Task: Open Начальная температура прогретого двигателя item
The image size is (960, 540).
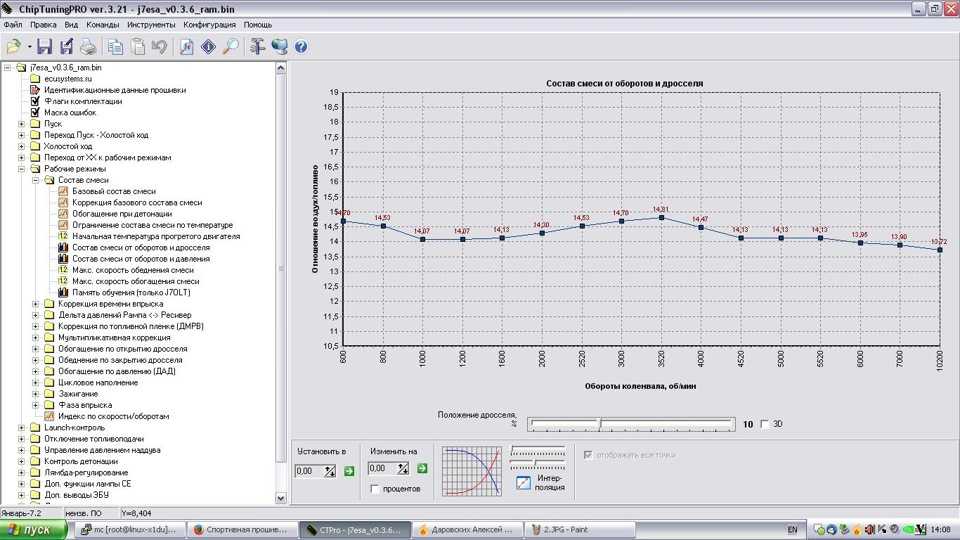Action: (x=156, y=236)
